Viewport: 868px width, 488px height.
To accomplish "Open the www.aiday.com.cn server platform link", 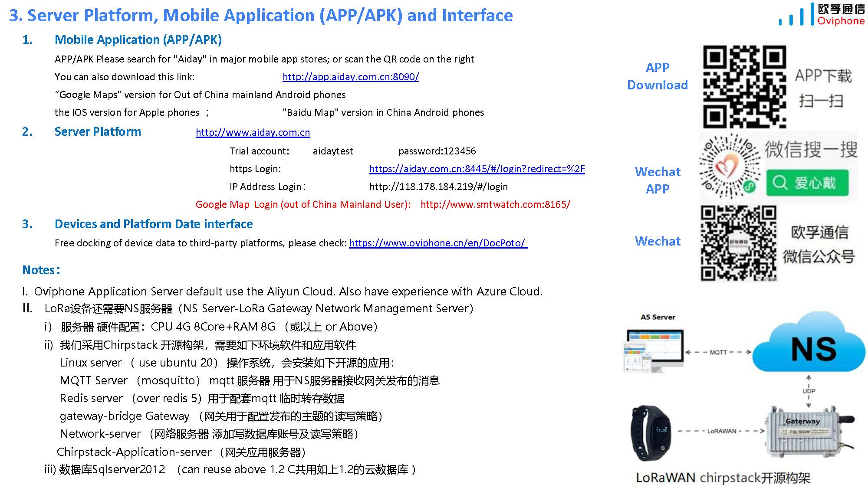I will click(253, 132).
